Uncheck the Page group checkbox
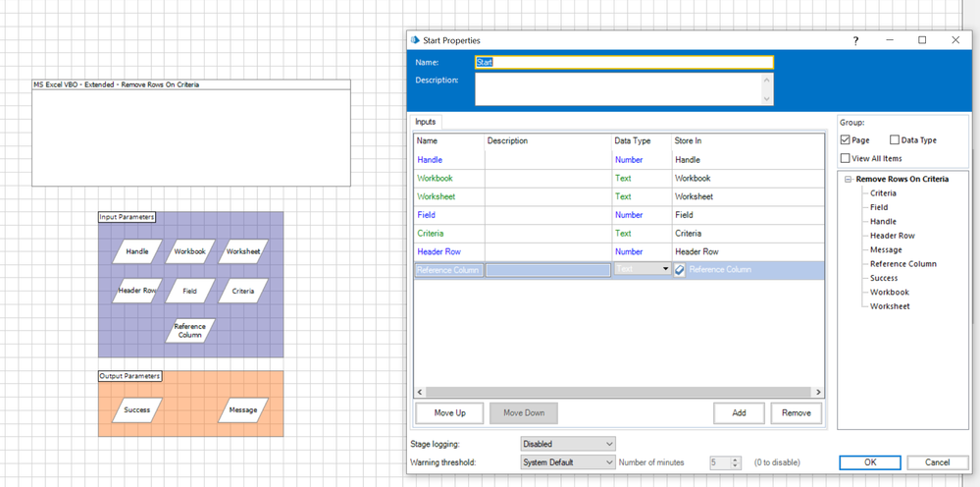This screenshot has height=487, width=980. tap(846, 140)
